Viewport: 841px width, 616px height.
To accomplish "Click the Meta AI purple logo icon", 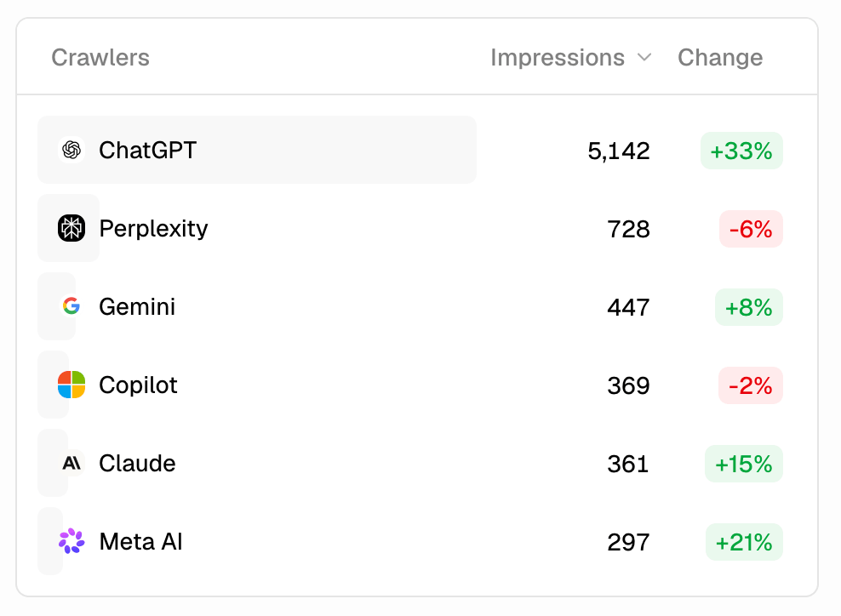I will pyautogui.click(x=72, y=541).
